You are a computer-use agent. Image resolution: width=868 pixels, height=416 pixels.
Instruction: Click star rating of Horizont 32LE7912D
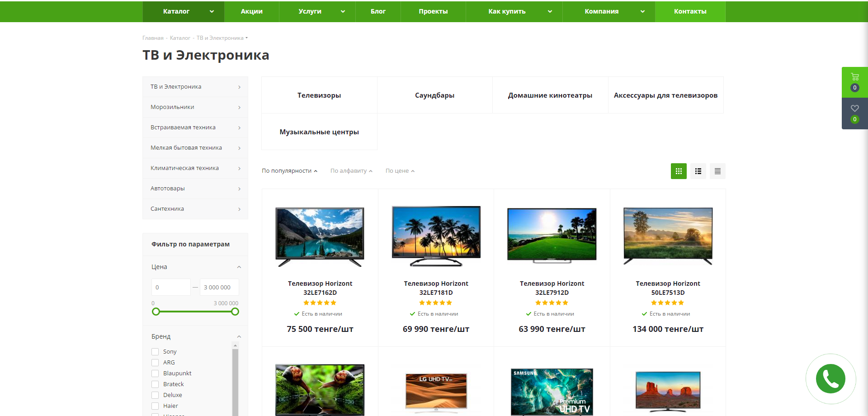552,303
